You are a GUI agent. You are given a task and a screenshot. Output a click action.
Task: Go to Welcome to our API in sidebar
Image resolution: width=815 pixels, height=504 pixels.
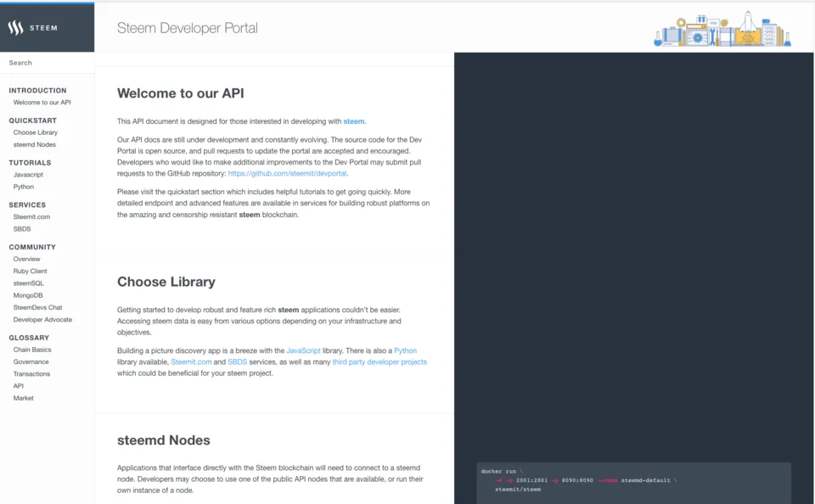[x=42, y=103]
